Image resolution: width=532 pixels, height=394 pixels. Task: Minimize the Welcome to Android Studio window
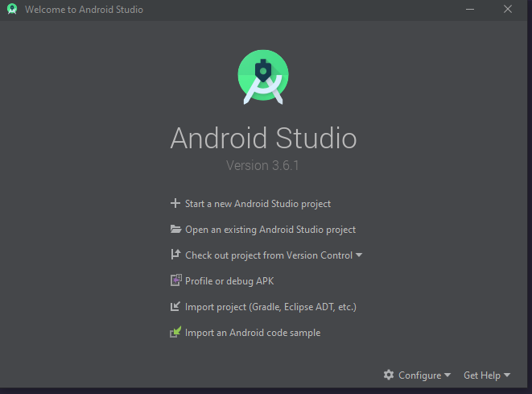click(470, 9)
